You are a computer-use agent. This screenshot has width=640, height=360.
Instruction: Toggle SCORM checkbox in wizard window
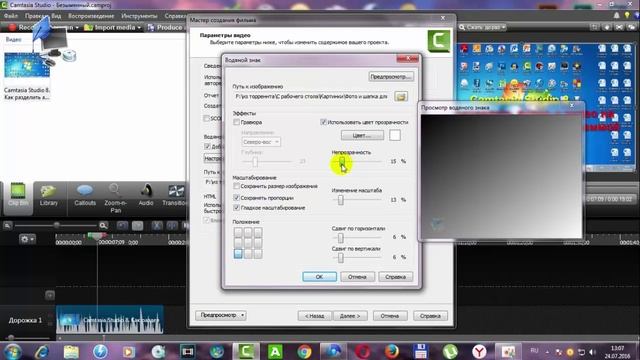pos(207,118)
